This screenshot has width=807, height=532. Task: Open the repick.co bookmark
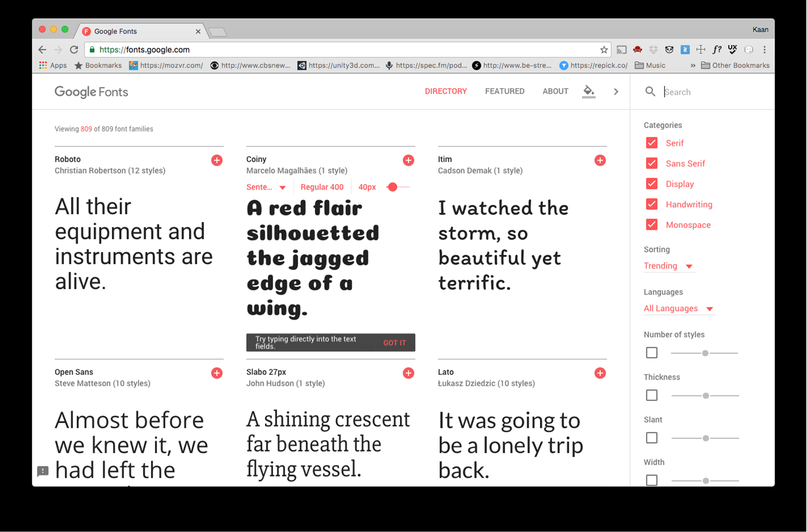pyautogui.click(x=593, y=65)
